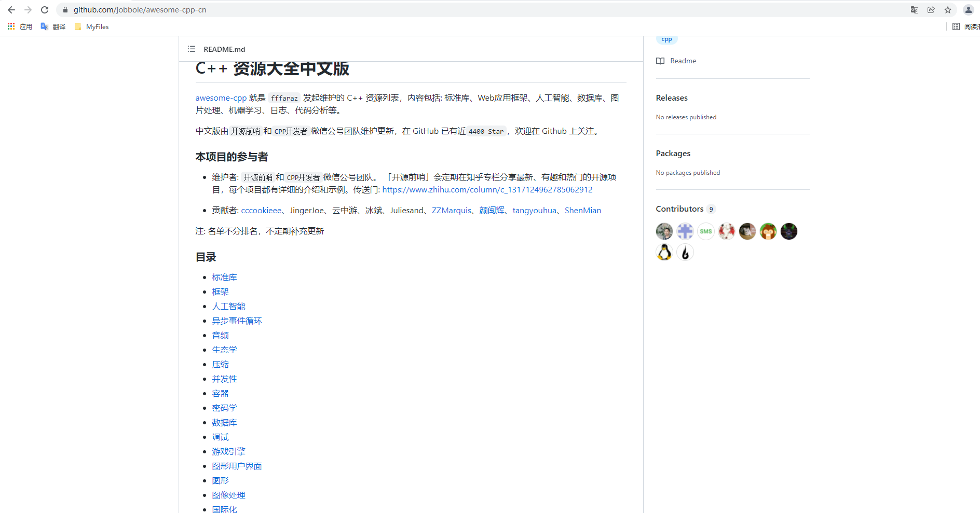Jump to 图形 section
Image resolution: width=980 pixels, height=513 pixels.
click(221, 481)
